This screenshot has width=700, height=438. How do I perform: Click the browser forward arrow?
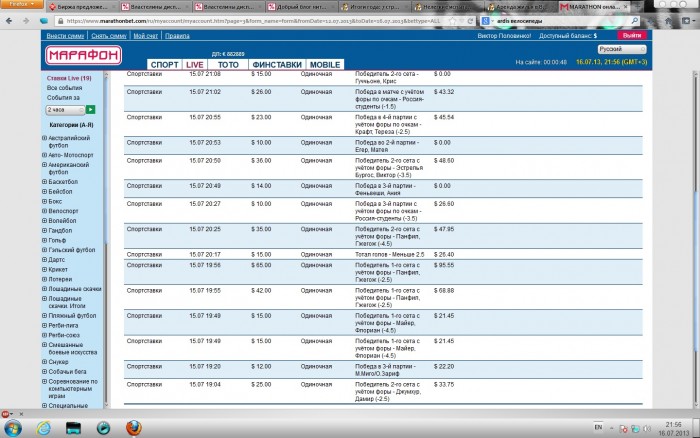[26, 21]
